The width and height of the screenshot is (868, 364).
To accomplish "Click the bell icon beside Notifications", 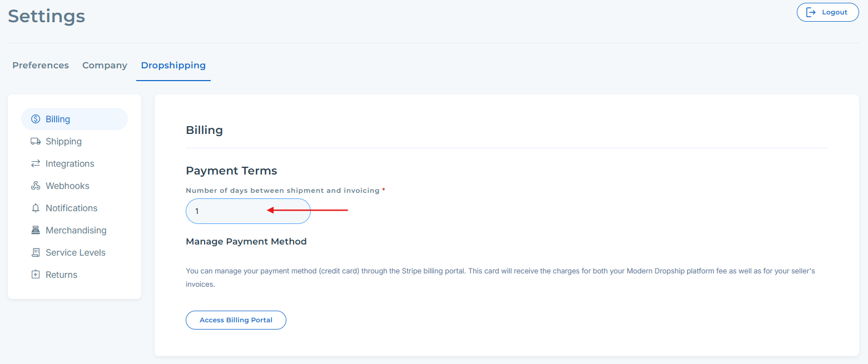I will 36,208.
